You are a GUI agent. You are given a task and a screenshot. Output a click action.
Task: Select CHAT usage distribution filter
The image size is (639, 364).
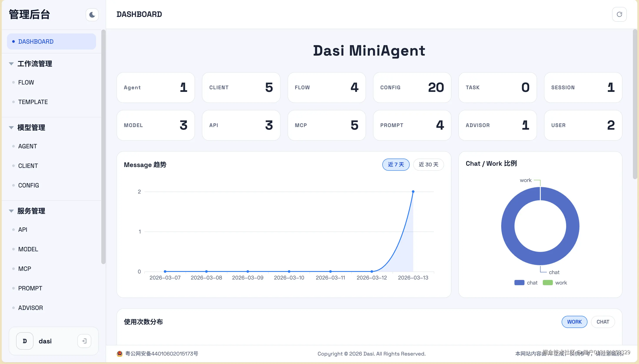click(x=603, y=322)
